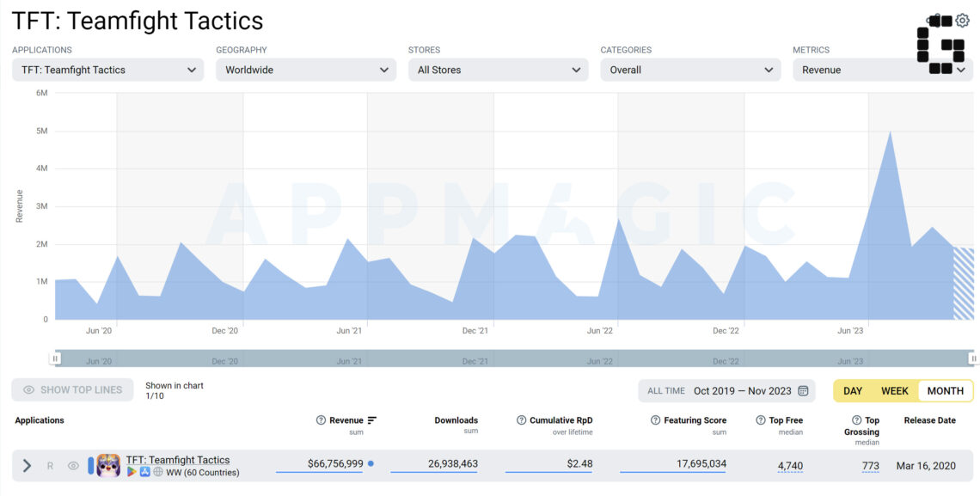Screen dimensions: 980x496
Task: Toggle eye visibility for TFT row
Action: pos(73,466)
